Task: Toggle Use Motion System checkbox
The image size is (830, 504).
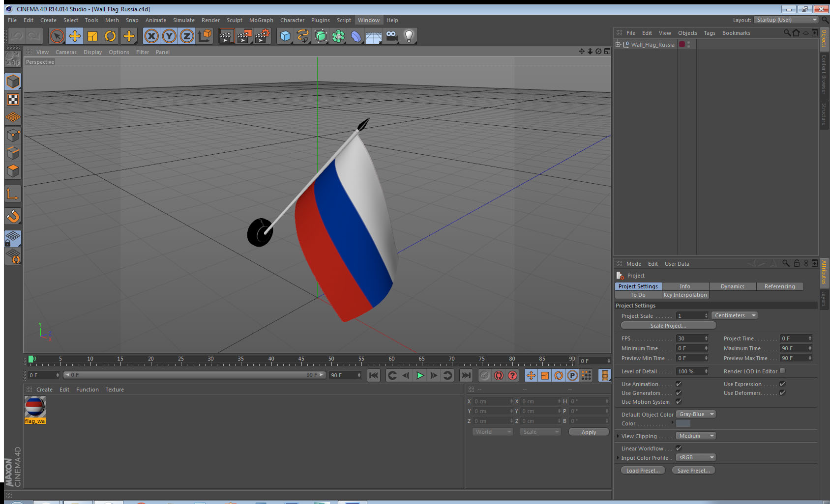Action: 679,401
